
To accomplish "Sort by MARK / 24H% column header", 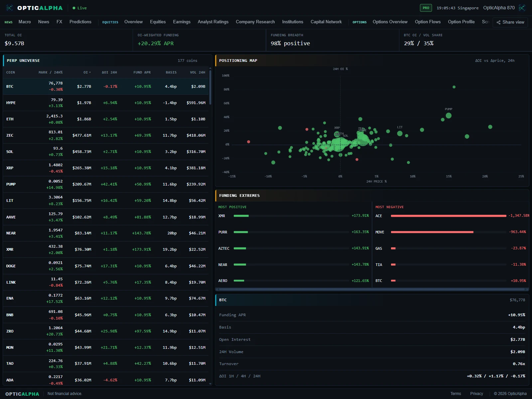I will (x=51, y=72).
